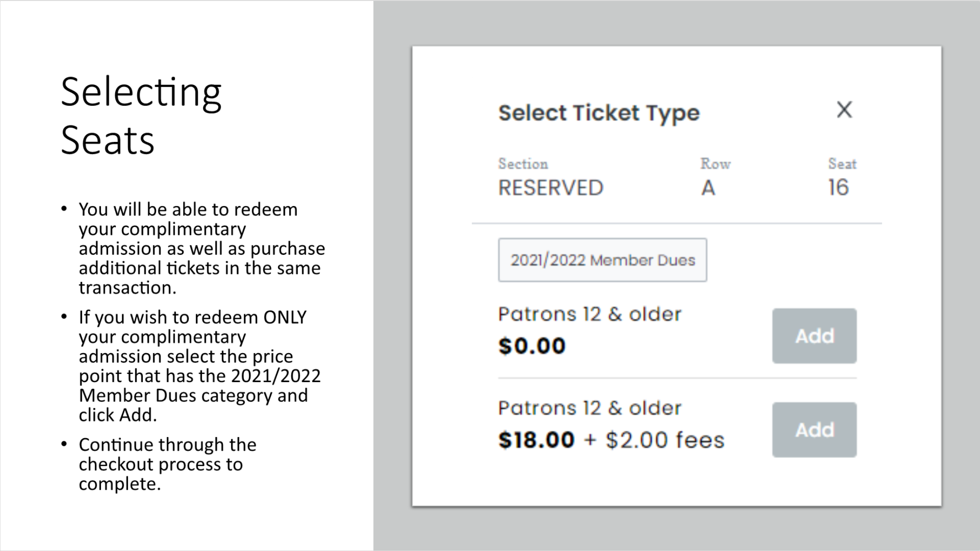Screen dimensions: 980x551
Task: Select the 2021/2022 Member Dues category box
Action: coord(602,260)
